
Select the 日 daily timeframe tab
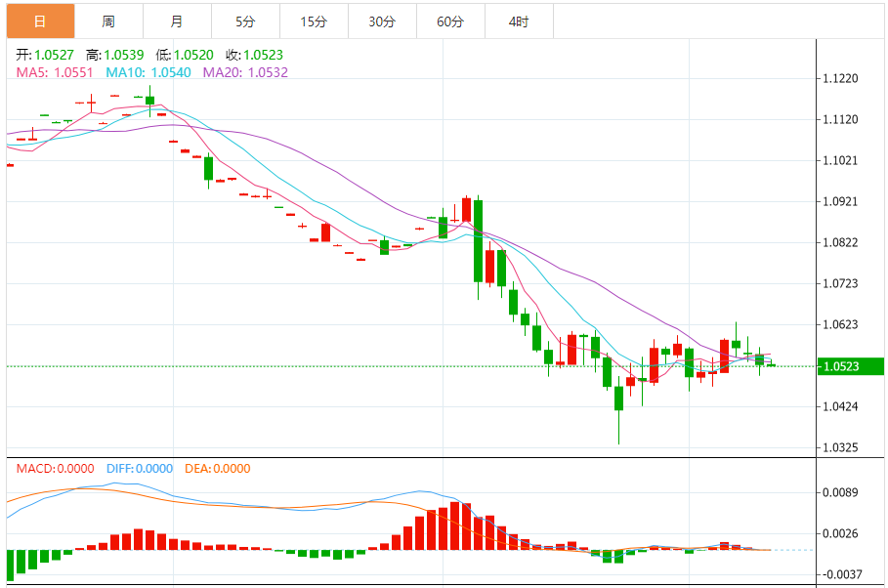point(40,21)
